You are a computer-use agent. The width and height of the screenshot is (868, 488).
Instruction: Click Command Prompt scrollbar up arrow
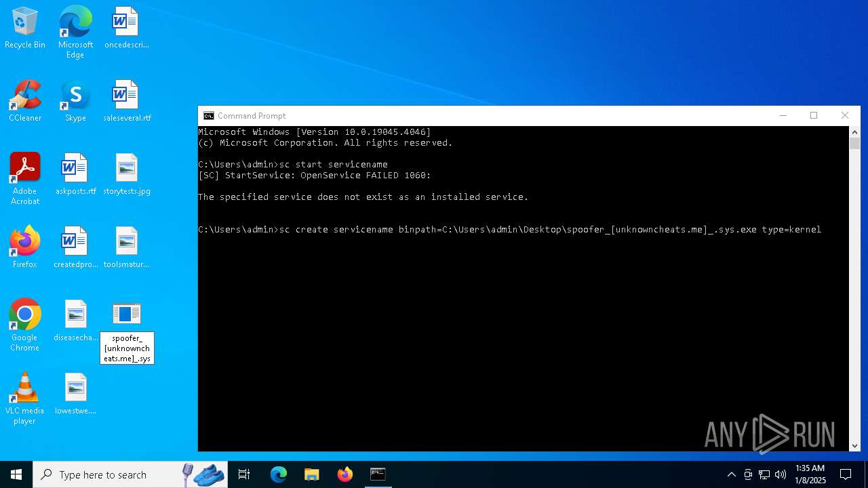coord(854,132)
